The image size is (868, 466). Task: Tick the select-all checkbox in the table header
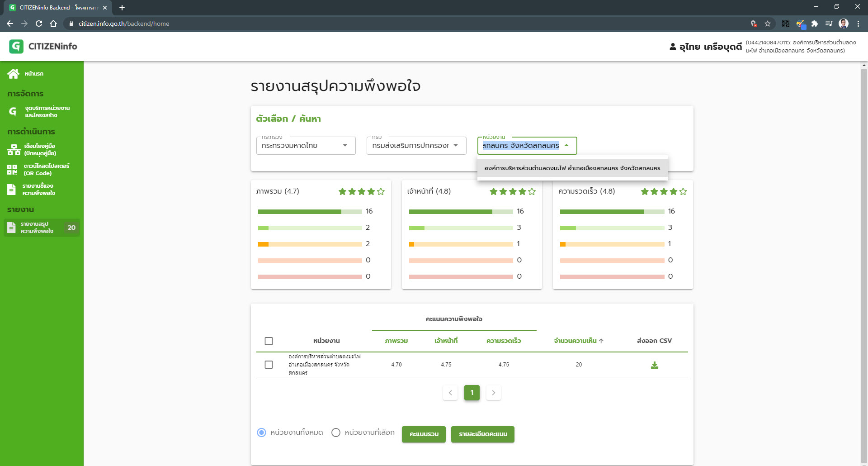[x=269, y=341]
